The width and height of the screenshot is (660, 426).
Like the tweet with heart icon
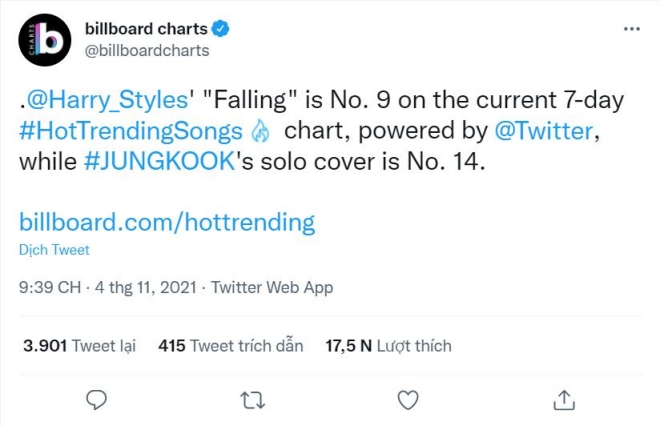pos(408,400)
